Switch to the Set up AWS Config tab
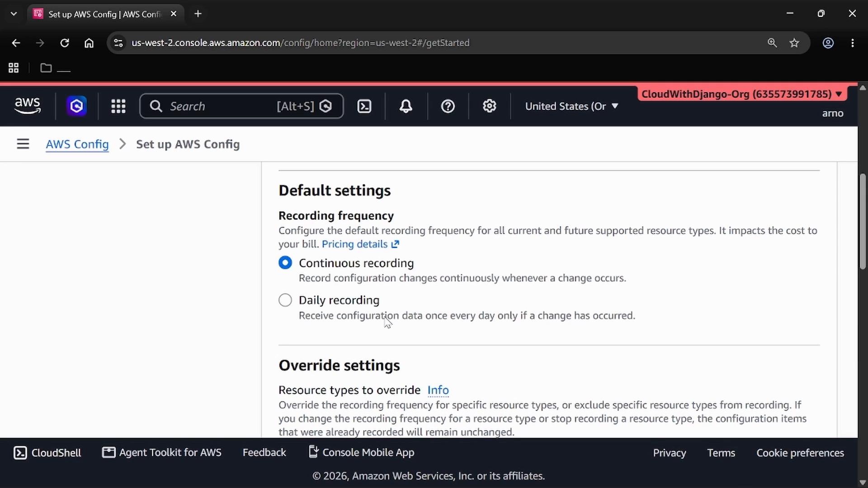This screenshot has height=488, width=868. [x=104, y=14]
